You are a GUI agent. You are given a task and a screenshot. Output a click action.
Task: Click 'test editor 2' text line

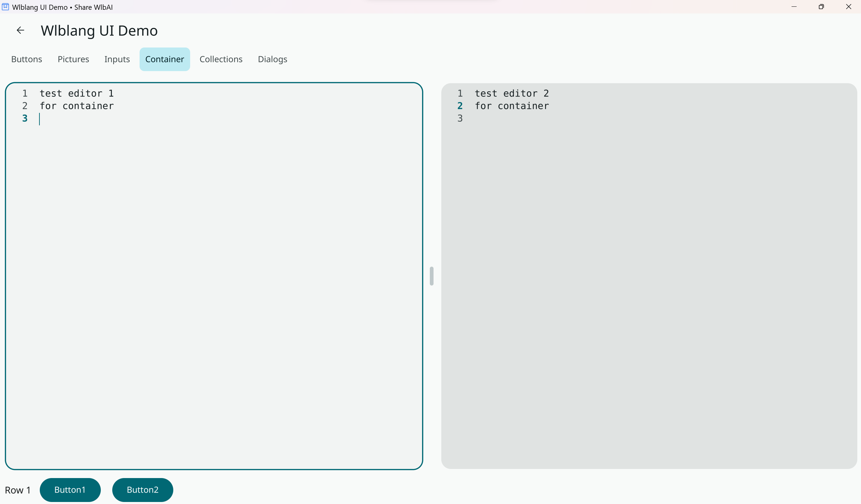click(x=511, y=93)
